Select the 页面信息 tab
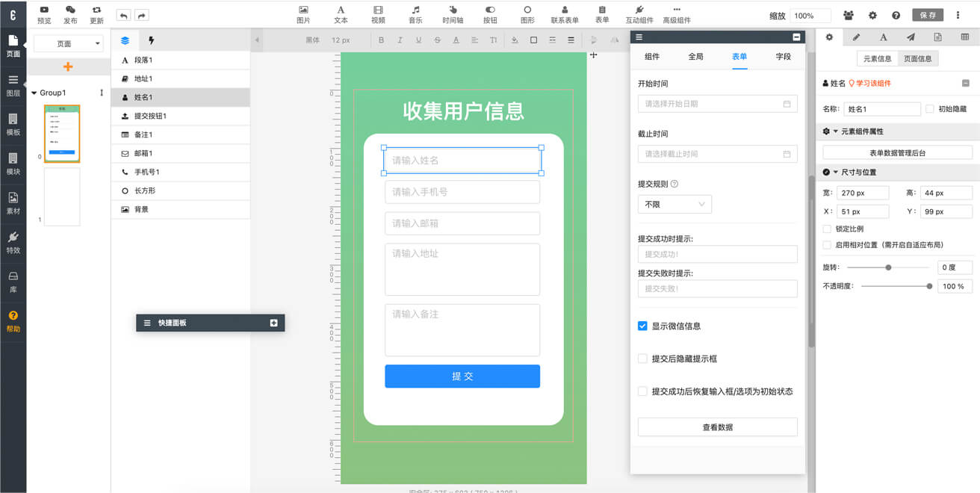Image resolution: width=980 pixels, height=493 pixels. [x=918, y=58]
